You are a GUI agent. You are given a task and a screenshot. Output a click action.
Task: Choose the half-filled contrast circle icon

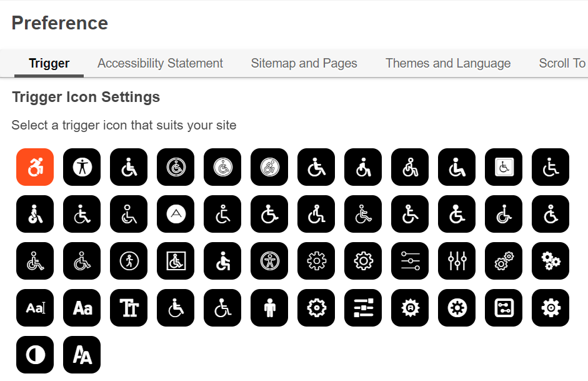coord(35,355)
